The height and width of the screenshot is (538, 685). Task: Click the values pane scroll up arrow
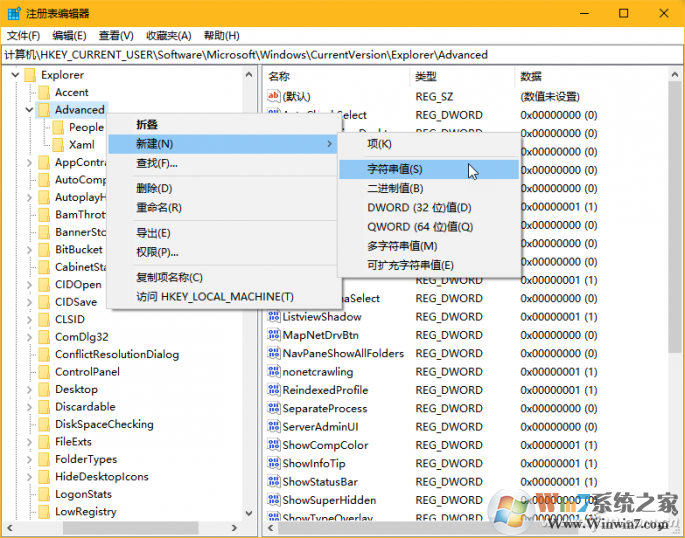[675, 76]
